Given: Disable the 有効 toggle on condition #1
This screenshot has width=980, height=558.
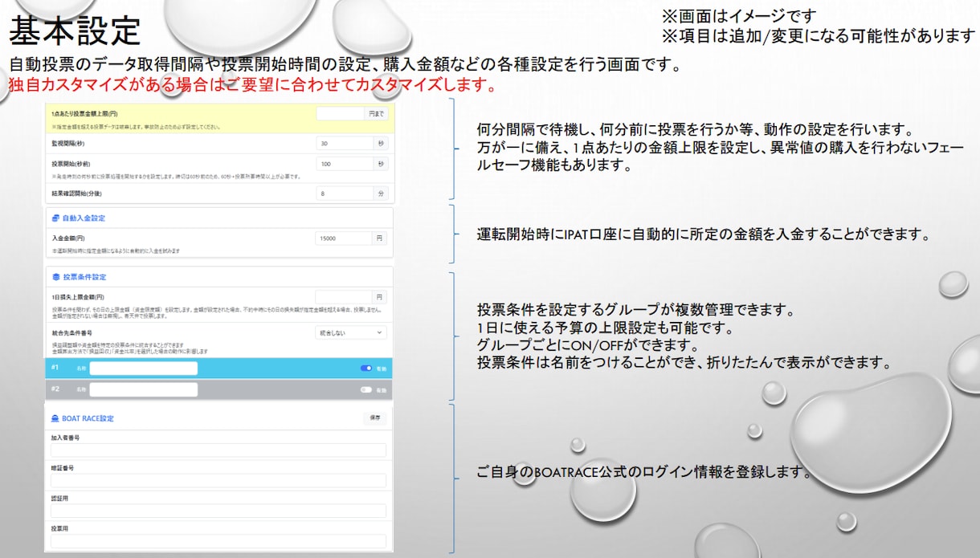Looking at the screenshot, I should pos(366,369).
